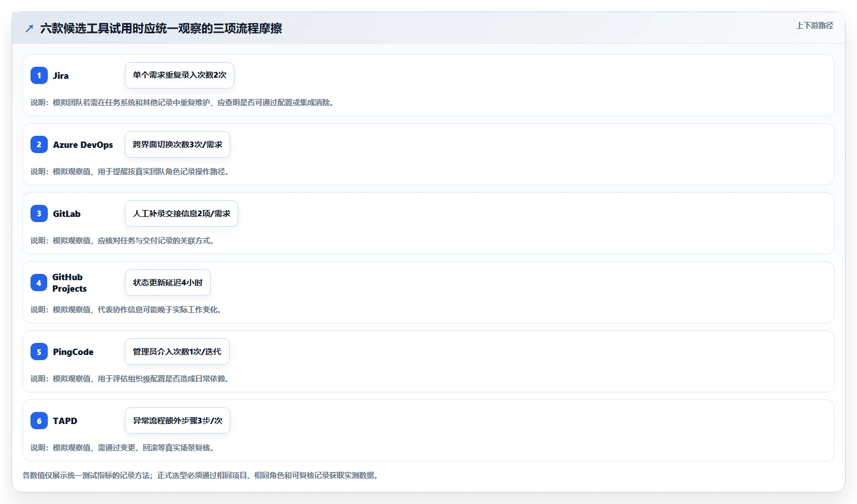Image resolution: width=857 pixels, height=504 pixels.
Task: Click number badge 1 beside Jira
Action: [x=39, y=75]
